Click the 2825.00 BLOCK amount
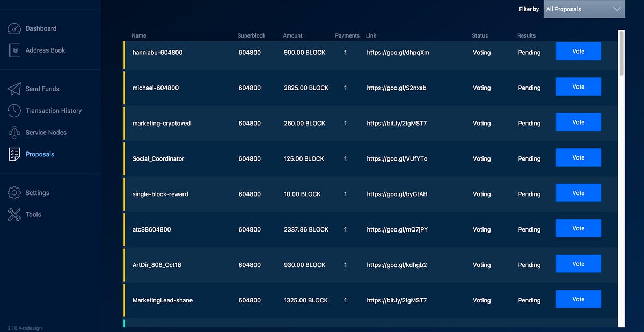 [x=306, y=88]
